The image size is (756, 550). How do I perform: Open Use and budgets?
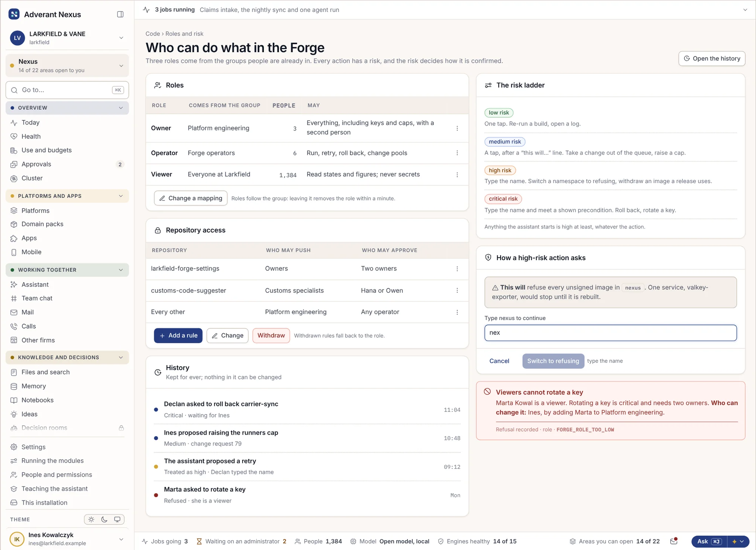click(x=67, y=150)
